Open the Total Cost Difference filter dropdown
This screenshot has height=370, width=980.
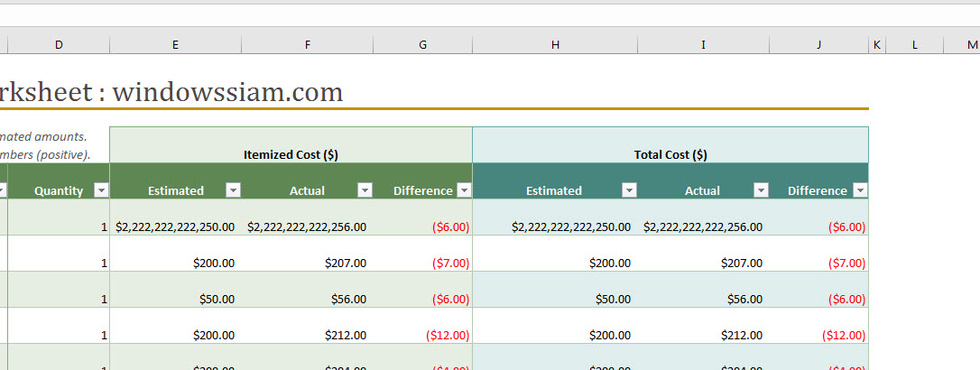(861, 190)
